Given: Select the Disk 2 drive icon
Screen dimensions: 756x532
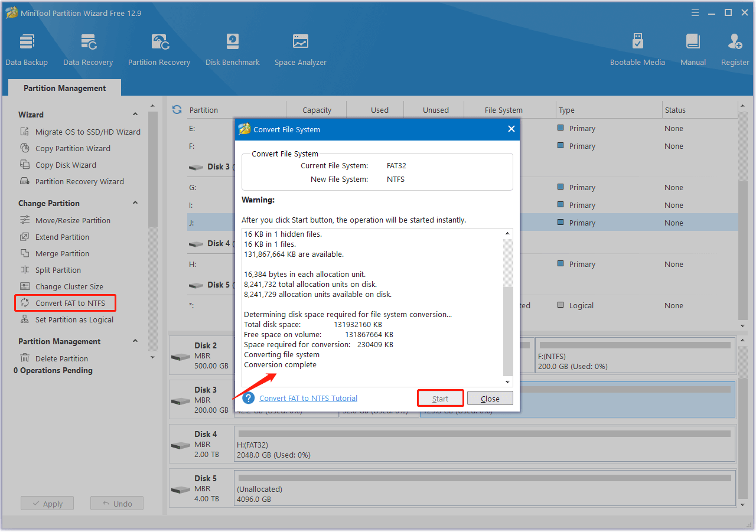Looking at the screenshot, I should click(x=181, y=357).
